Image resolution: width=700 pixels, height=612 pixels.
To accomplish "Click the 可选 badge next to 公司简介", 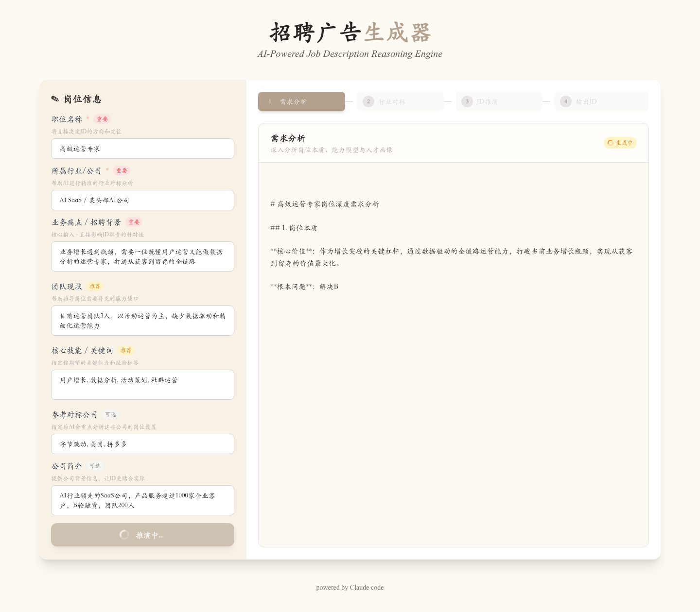I will pyautogui.click(x=95, y=466).
